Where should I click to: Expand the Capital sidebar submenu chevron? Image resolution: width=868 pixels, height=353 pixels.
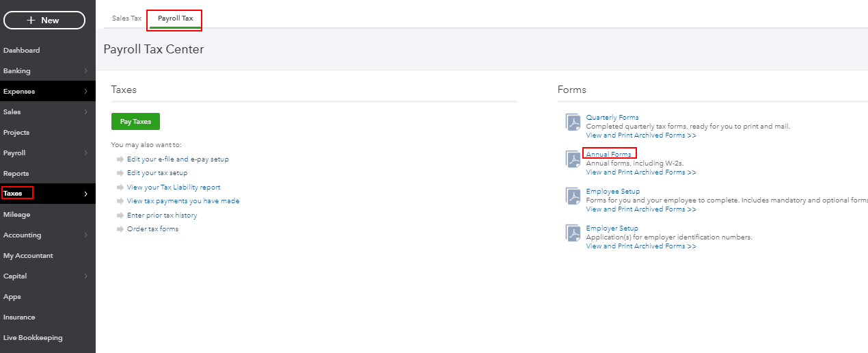[x=85, y=276]
